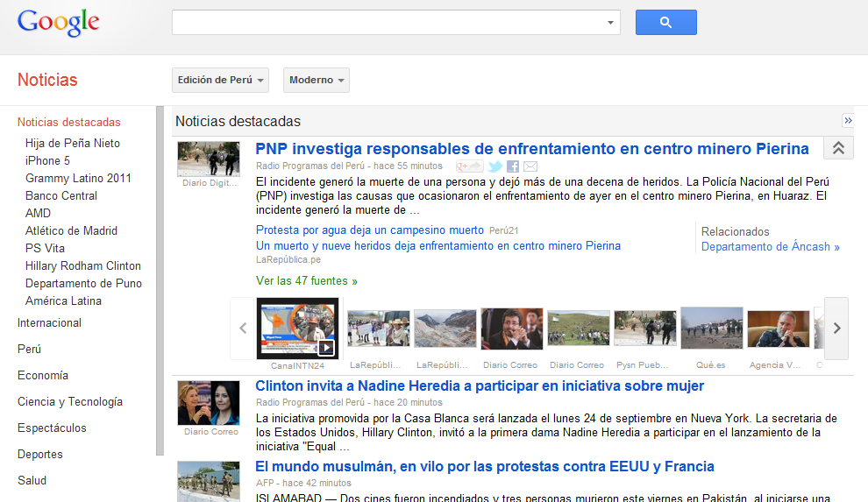Click the double-arrow icon beside Noticias destacadas header
The image size is (868, 502).
click(848, 121)
